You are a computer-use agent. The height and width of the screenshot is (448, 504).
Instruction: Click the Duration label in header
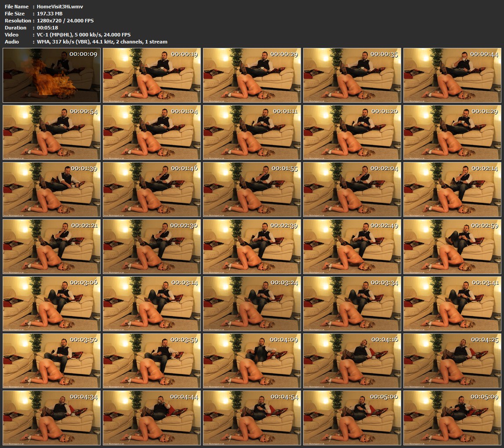(x=15, y=28)
